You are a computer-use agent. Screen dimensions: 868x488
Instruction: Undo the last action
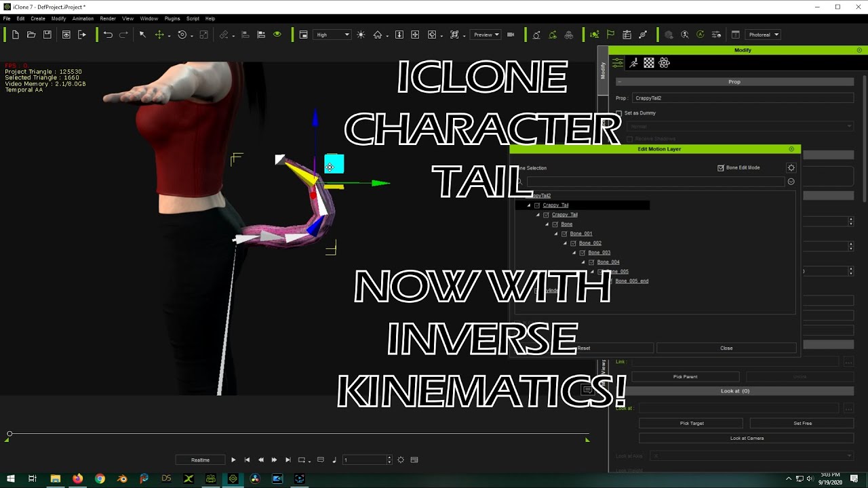tap(108, 35)
